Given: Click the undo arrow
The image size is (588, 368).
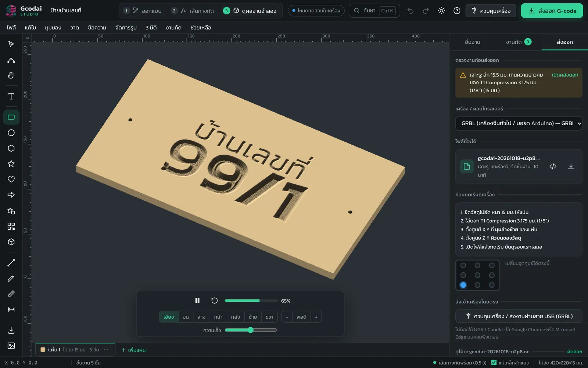Looking at the screenshot, I should coord(410,11).
